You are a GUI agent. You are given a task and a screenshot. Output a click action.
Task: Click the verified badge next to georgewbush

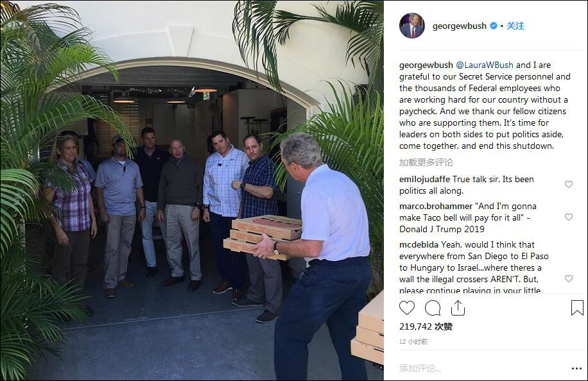[494, 26]
